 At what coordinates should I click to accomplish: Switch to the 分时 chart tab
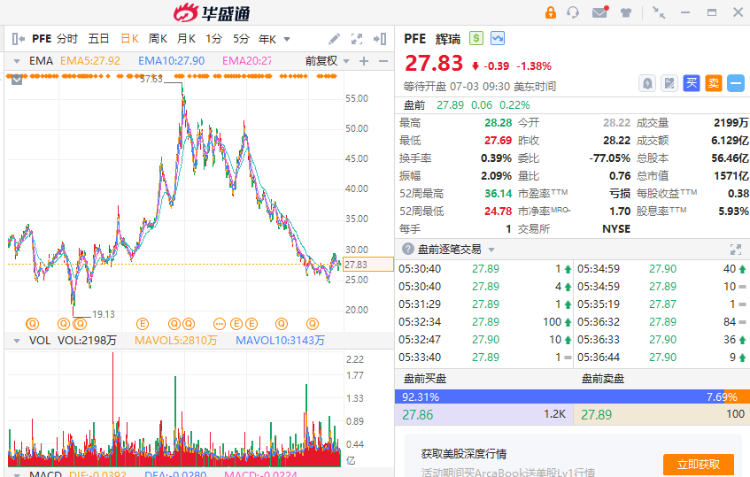(67, 39)
